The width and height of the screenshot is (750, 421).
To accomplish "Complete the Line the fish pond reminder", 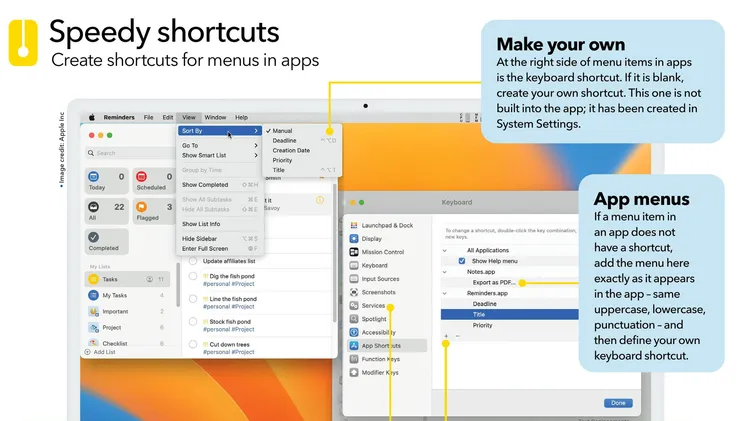I will pos(193,299).
